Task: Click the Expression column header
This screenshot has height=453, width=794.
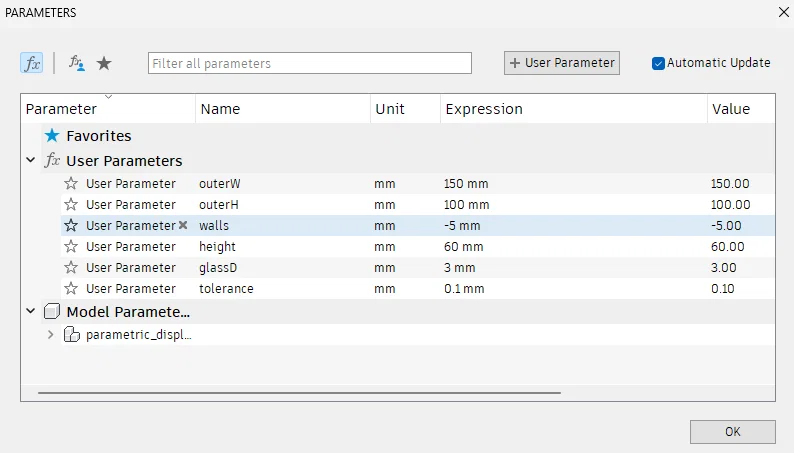Action: (x=484, y=109)
